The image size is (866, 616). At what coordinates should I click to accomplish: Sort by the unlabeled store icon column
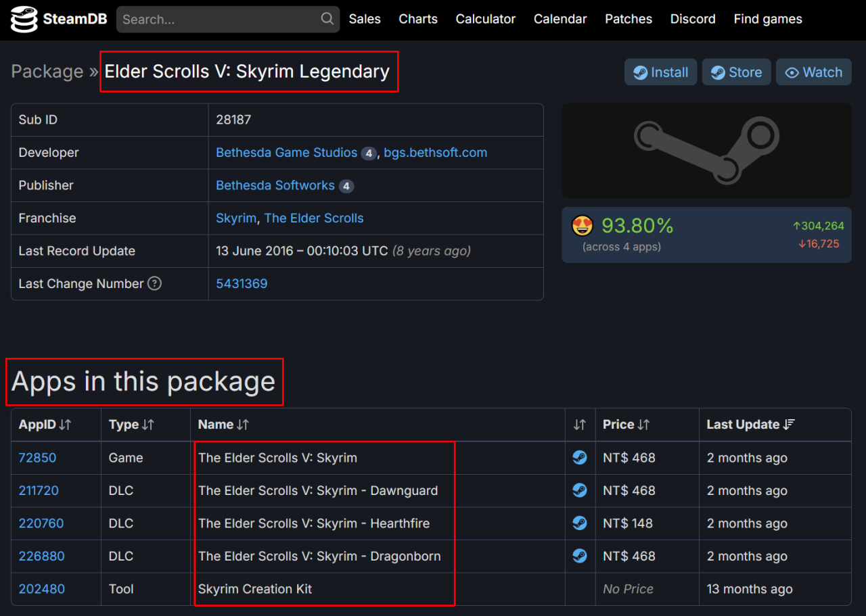(x=580, y=425)
